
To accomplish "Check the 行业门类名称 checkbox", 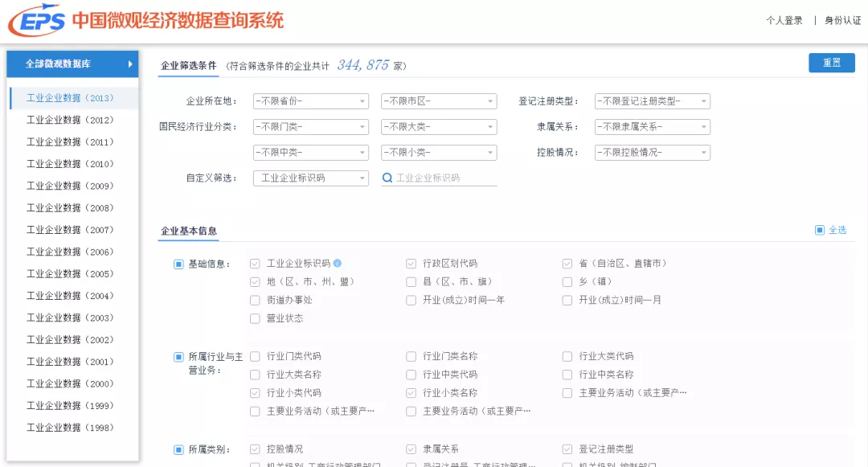I will pos(411,356).
